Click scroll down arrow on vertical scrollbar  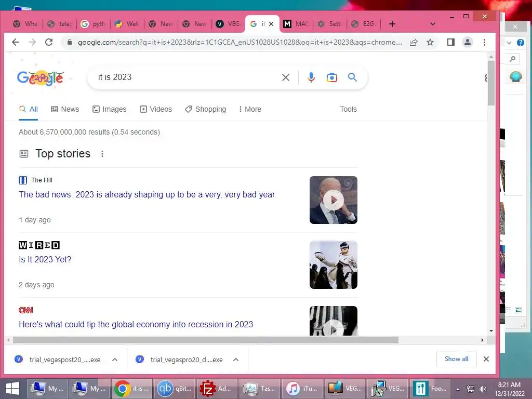pos(491,331)
